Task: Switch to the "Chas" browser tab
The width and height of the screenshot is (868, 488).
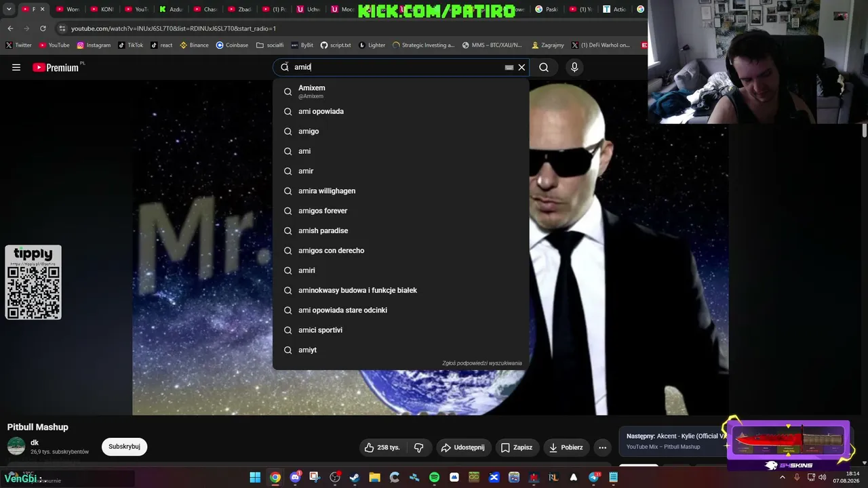Action: [205, 9]
